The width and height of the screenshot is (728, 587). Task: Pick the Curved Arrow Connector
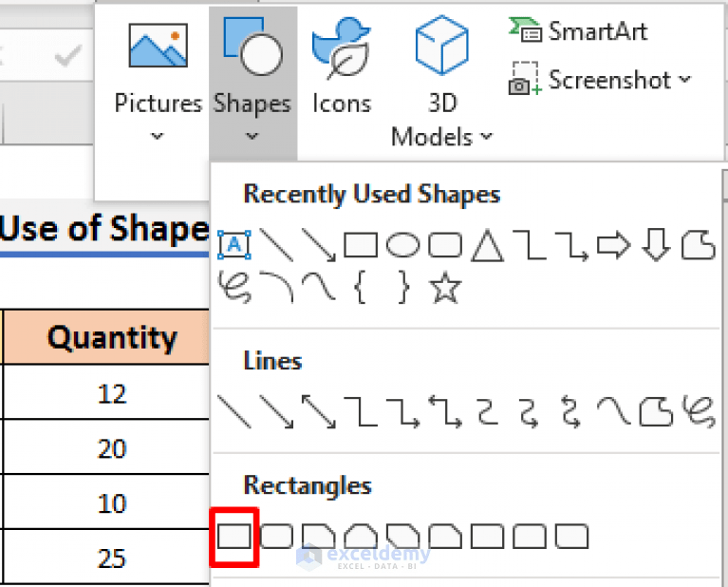(530, 412)
